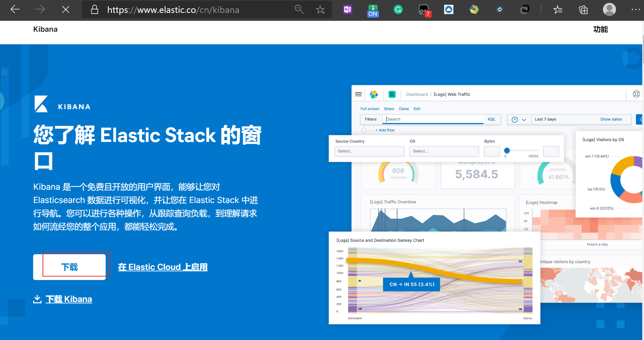Open Collections panel
This screenshot has height=340, width=644.
(x=583, y=9)
